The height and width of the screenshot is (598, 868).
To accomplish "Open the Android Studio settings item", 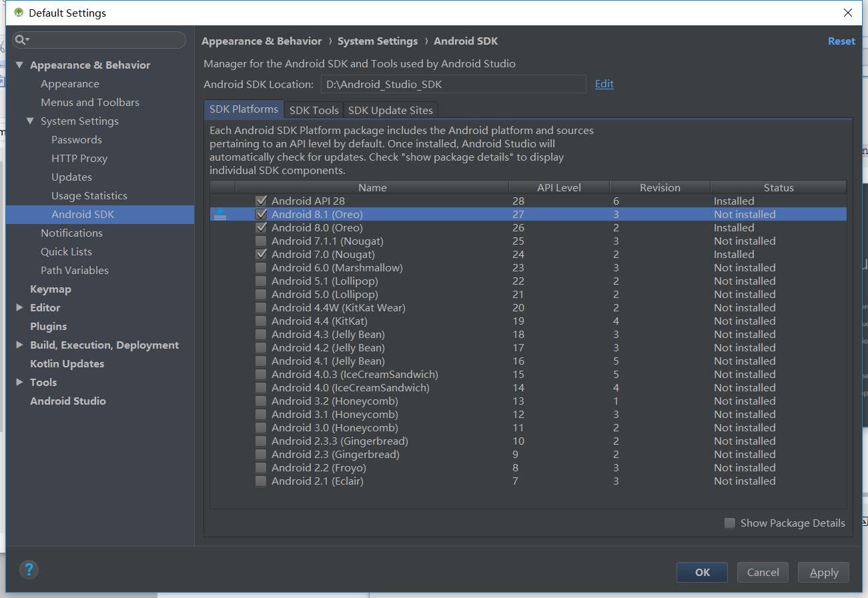I will [x=68, y=401].
